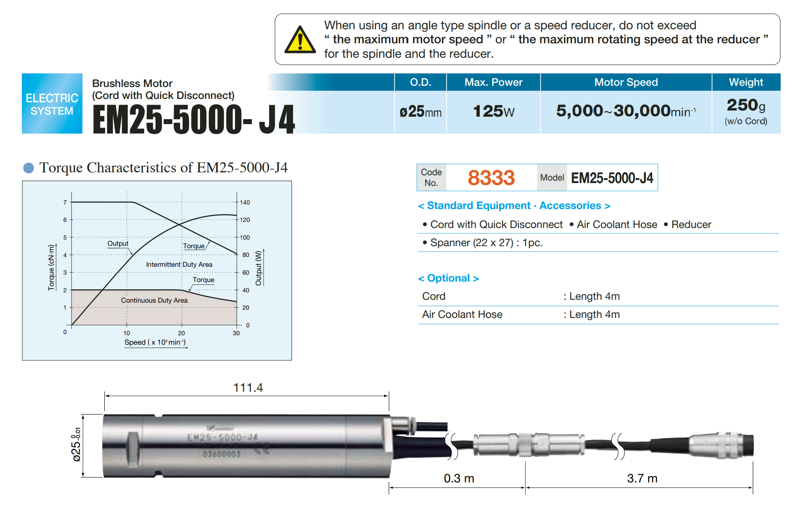812x508 pixels.
Task: Click the 3.7 m cord dimension
Action: click(x=642, y=478)
